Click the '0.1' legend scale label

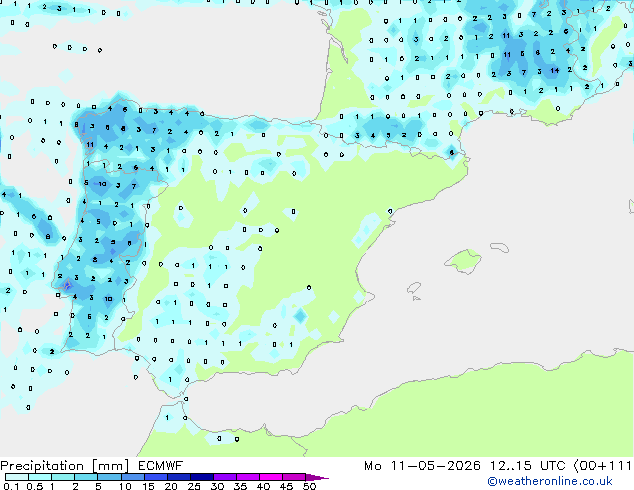(x=11, y=486)
